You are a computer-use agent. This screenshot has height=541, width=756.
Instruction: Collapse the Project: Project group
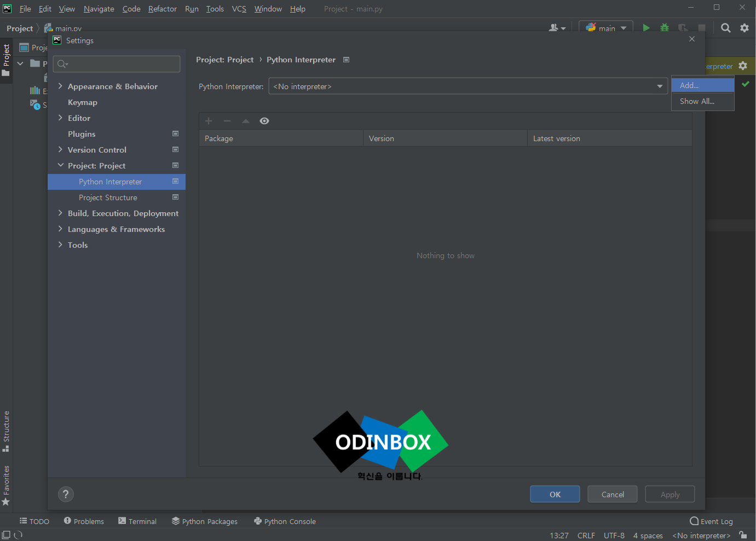[x=60, y=165]
